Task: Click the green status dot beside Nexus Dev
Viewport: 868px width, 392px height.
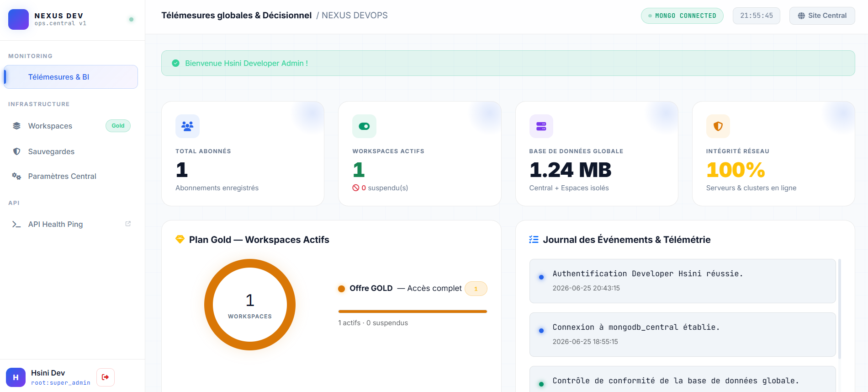Action: click(131, 19)
